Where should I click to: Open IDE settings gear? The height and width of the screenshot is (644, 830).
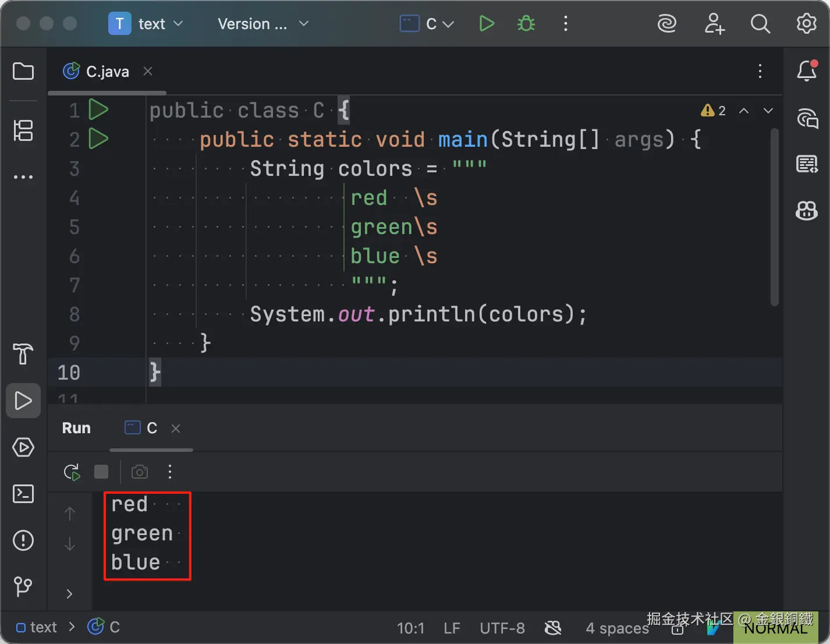(x=807, y=24)
